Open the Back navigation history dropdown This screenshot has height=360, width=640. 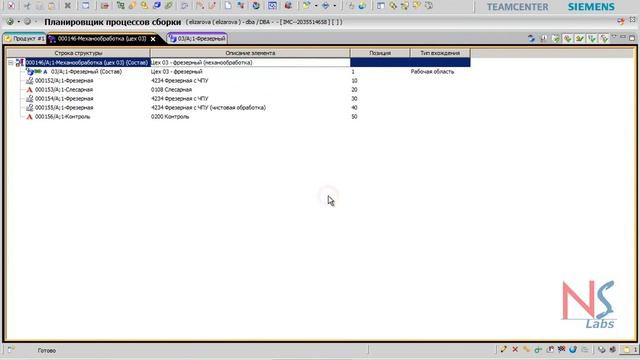(x=18, y=22)
